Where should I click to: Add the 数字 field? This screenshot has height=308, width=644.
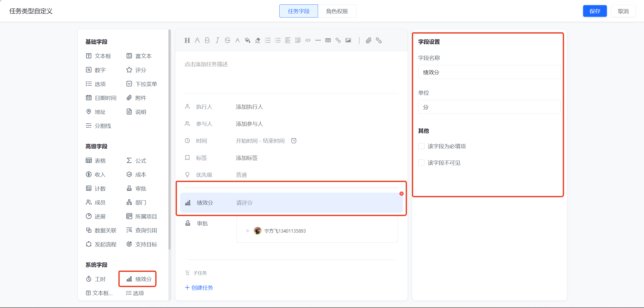[x=96, y=70]
